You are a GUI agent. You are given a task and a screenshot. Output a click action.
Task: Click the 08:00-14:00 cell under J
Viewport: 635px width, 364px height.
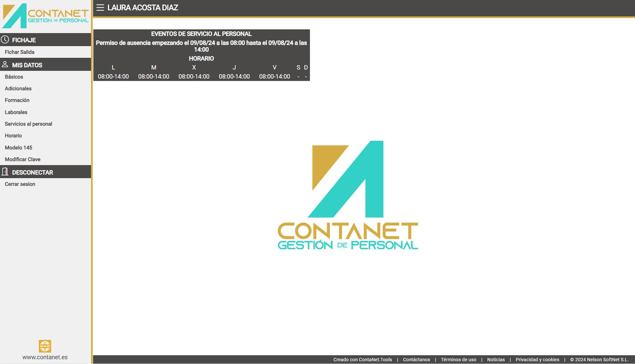tap(234, 77)
